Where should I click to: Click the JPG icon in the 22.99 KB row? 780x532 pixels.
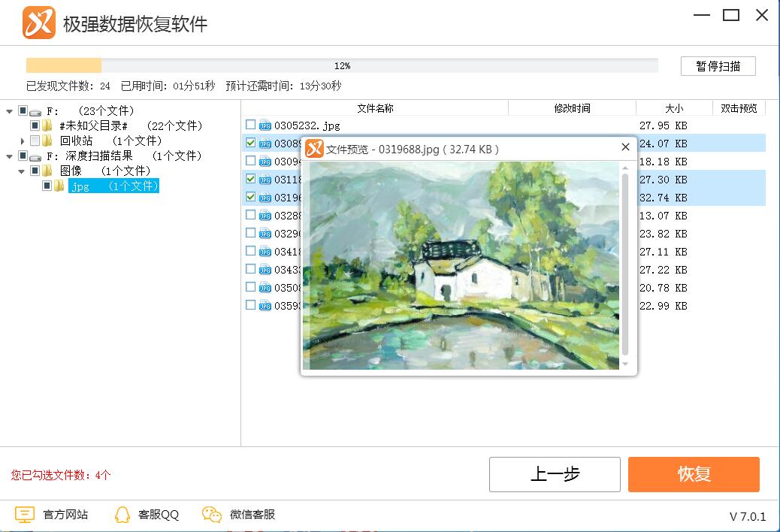point(265,306)
